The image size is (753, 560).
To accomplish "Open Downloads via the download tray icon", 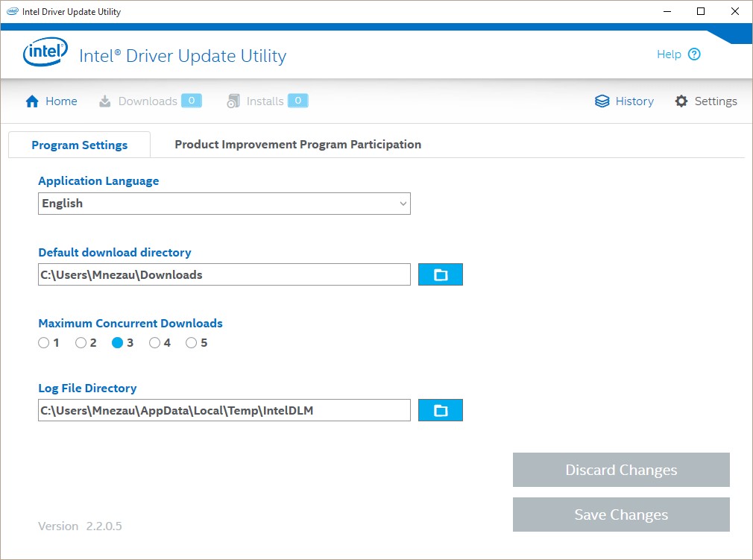I will pyautogui.click(x=105, y=101).
